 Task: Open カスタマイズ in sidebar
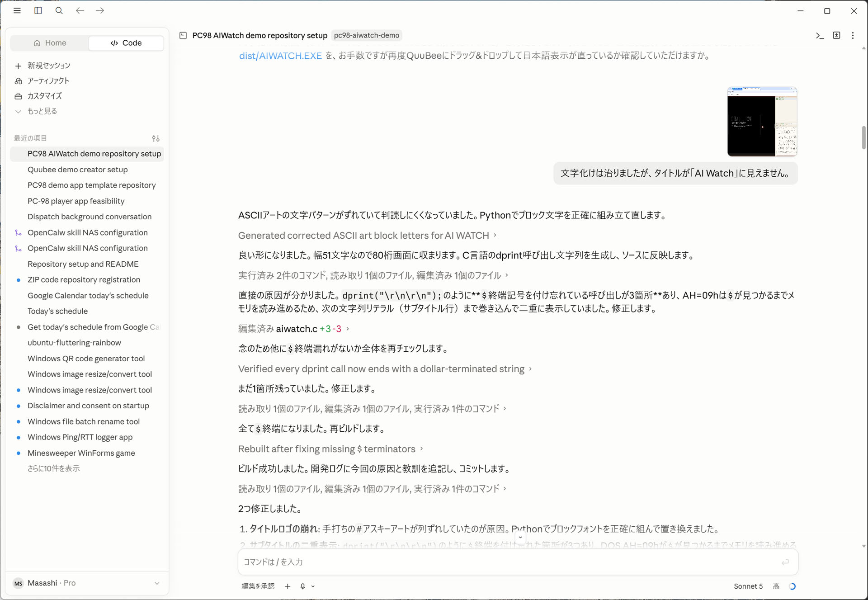point(44,96)
